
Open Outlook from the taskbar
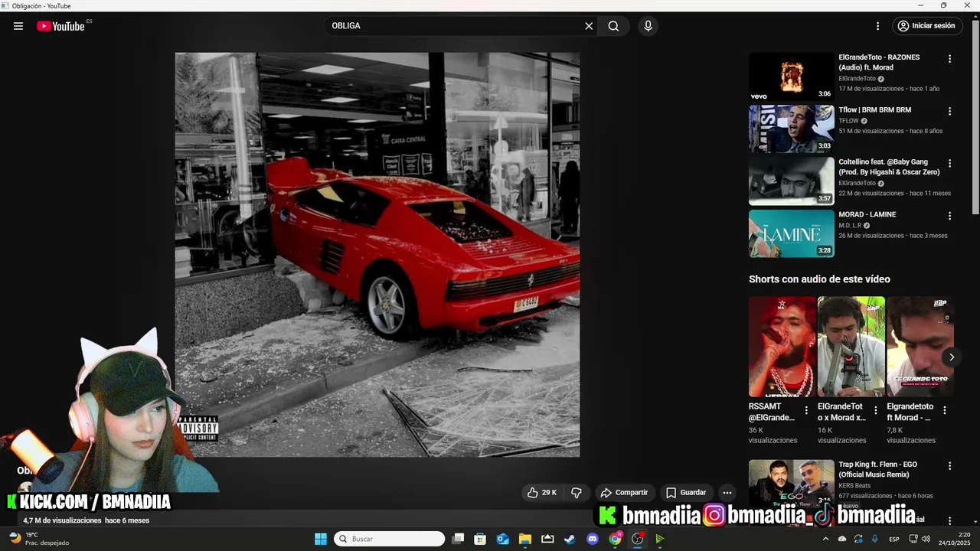click(x=503, y=539)
